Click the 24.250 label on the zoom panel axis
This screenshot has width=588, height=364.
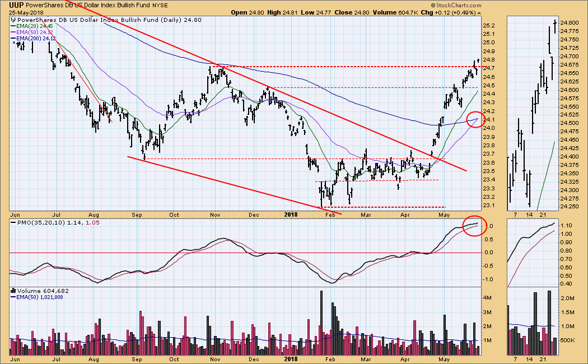pos(569,207)
